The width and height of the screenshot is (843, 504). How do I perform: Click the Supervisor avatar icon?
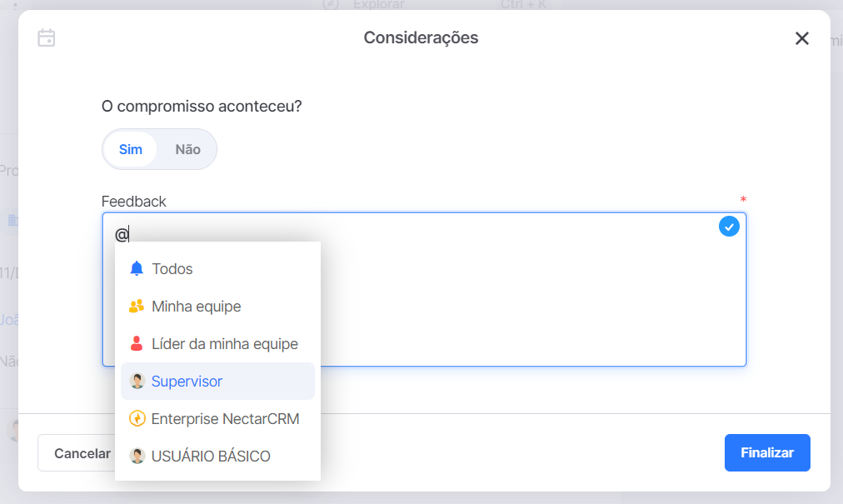pos(137,382)
